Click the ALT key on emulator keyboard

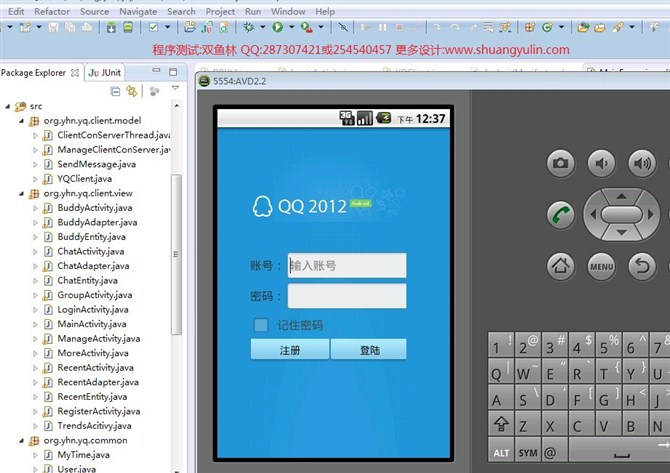pyautogui.click(x=501, y=452)
